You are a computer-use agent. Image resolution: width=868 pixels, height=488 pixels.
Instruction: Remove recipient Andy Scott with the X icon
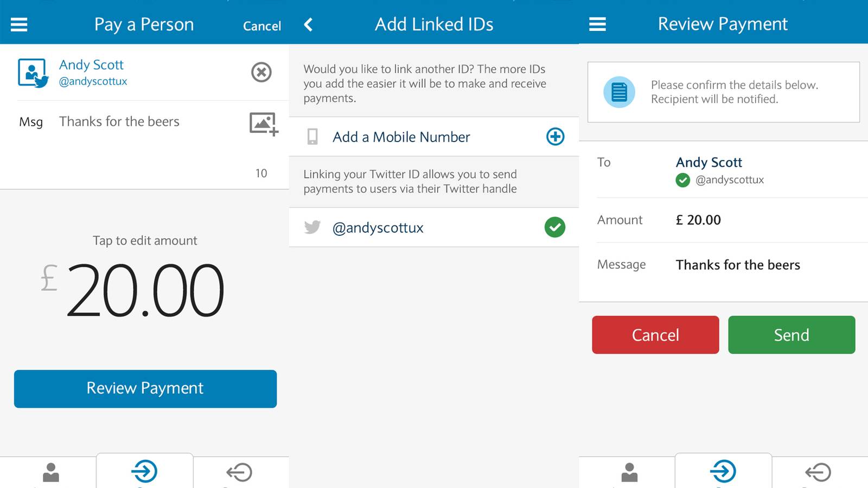(x=261, y=72)
